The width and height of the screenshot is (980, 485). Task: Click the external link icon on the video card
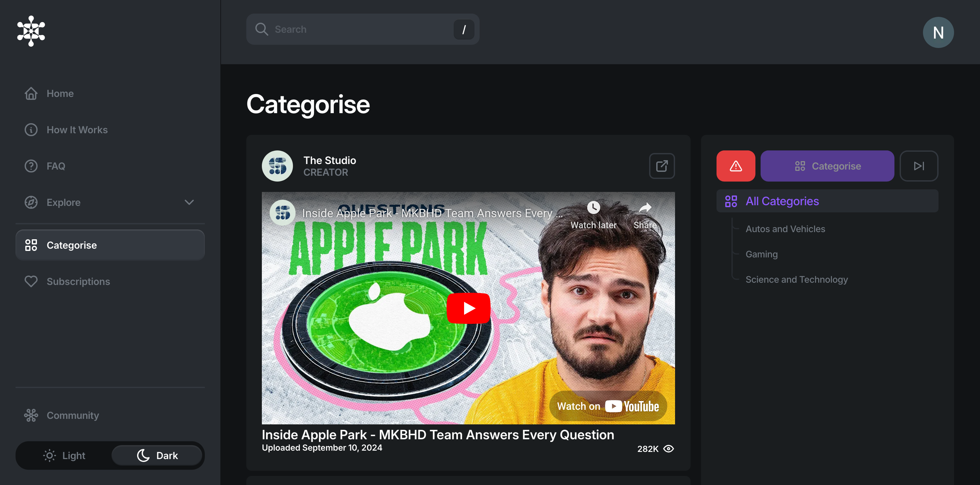click(x=662, y=166)
